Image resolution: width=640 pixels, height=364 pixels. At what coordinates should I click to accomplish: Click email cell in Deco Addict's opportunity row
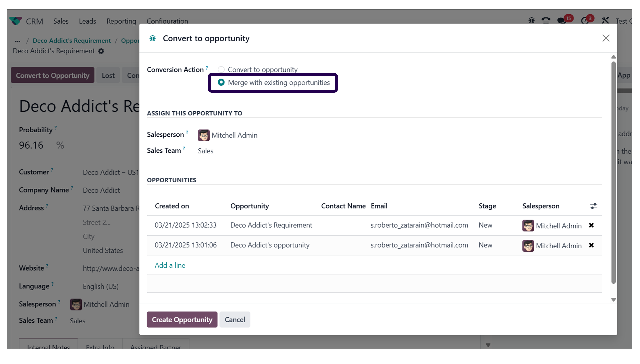tap(419, 245)
